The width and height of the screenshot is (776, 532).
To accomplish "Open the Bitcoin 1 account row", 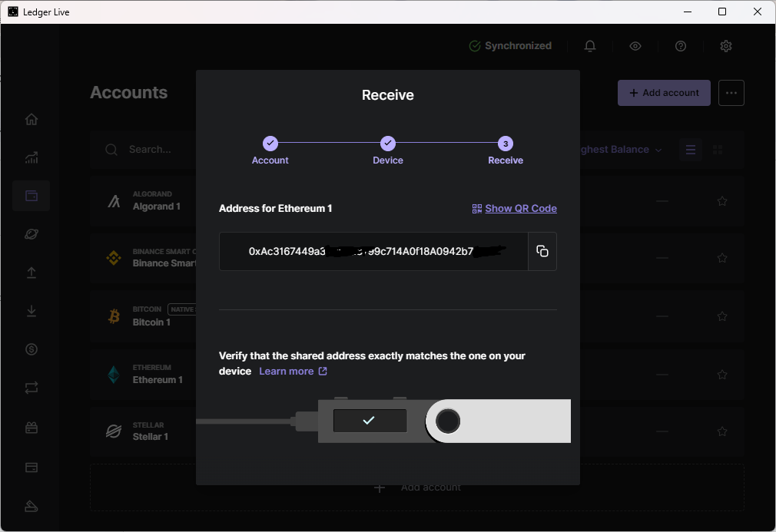I will tap(417, 316).
